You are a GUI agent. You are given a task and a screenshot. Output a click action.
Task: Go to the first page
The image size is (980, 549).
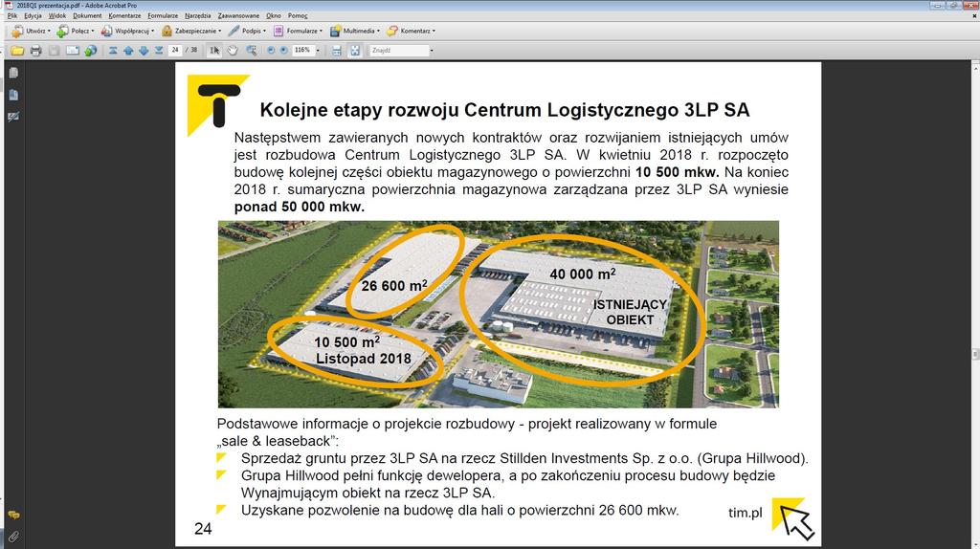tap(113, 51)
